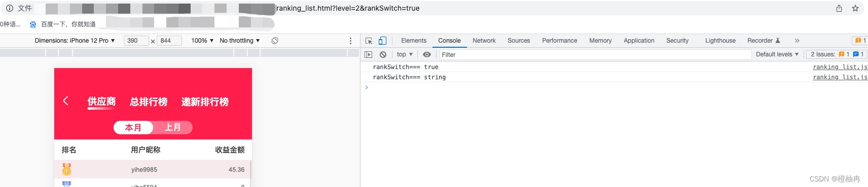Screen dimensions: 868x187
Task: Select the 供应商 tab
Action: (101, 102)
